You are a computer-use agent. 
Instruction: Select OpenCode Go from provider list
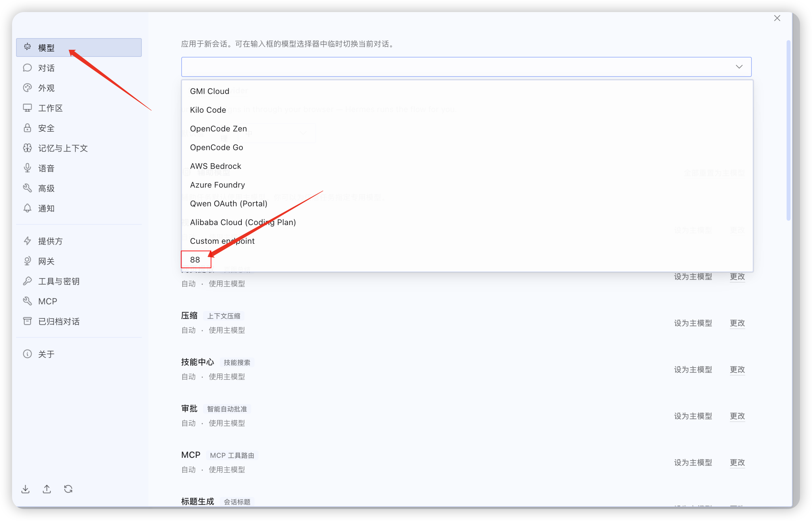point(467,147)
